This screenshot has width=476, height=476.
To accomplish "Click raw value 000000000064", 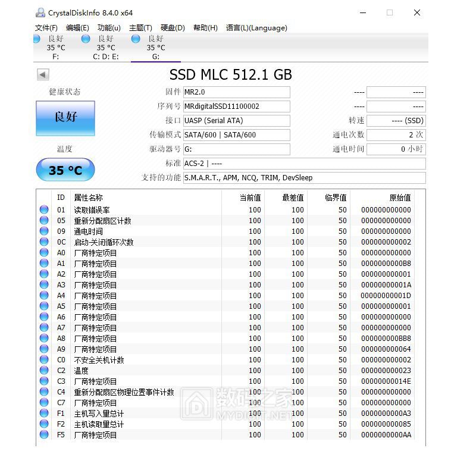I will click(386, 349).
